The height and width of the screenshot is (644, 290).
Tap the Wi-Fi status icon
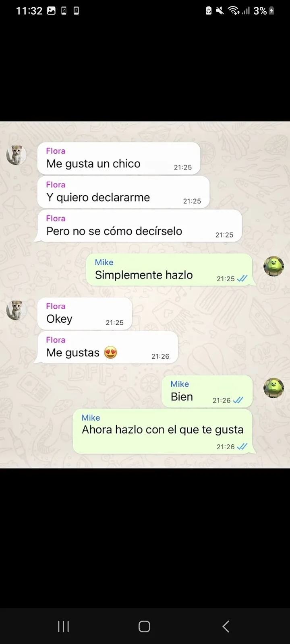click(x=234, y=11)
